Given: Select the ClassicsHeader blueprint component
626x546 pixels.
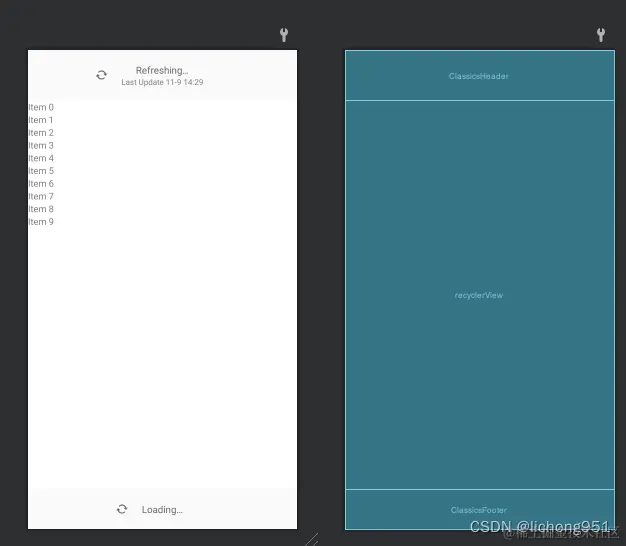Looking at the screenshot, I should click(x=479, y=75).
